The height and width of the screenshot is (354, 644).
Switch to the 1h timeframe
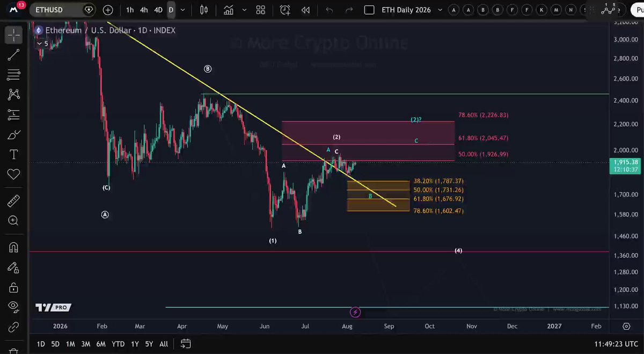[130, 10]
